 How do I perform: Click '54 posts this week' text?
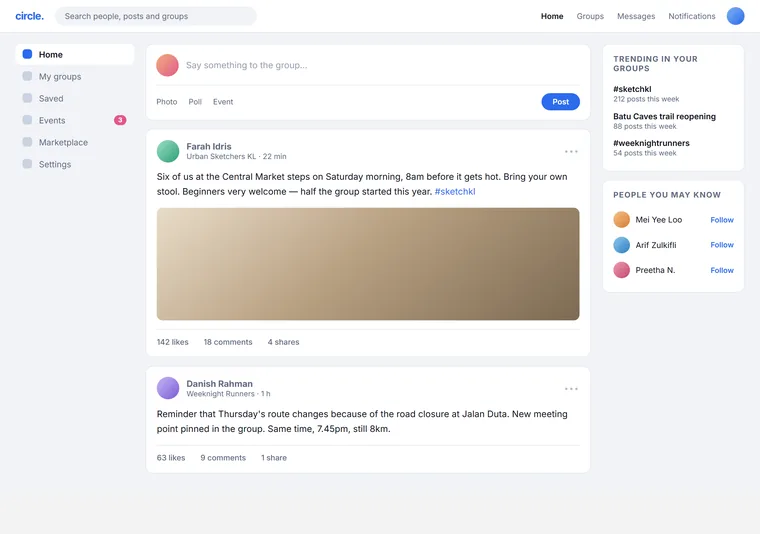click(645, 153)
